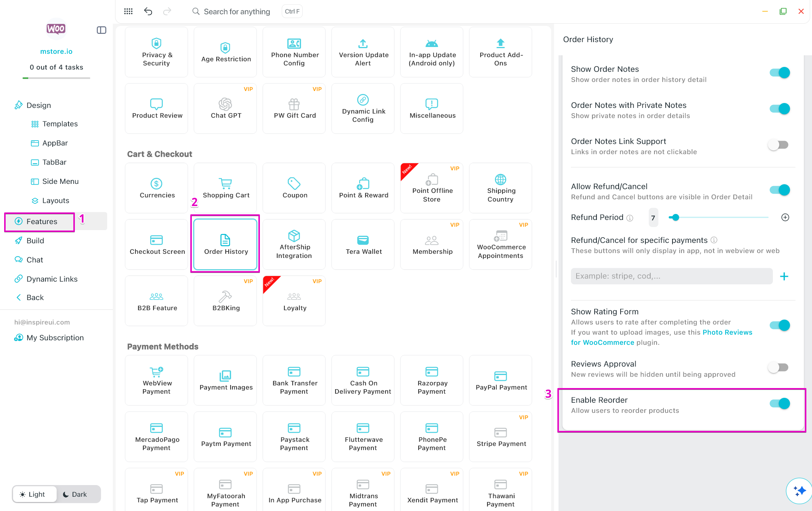Viewport: 812px width, 511px height.
Task: Click the AI sparkle assistant button
Action: [x=799, y=491]
